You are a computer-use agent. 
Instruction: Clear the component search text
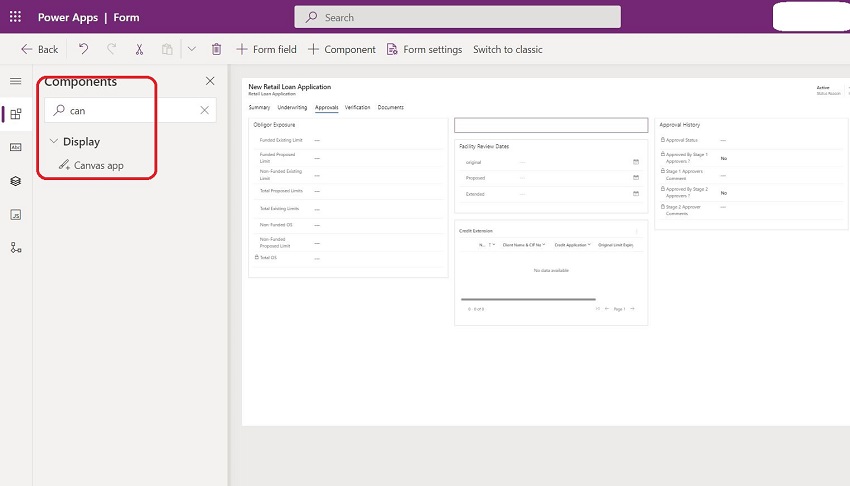pos(205,111)
